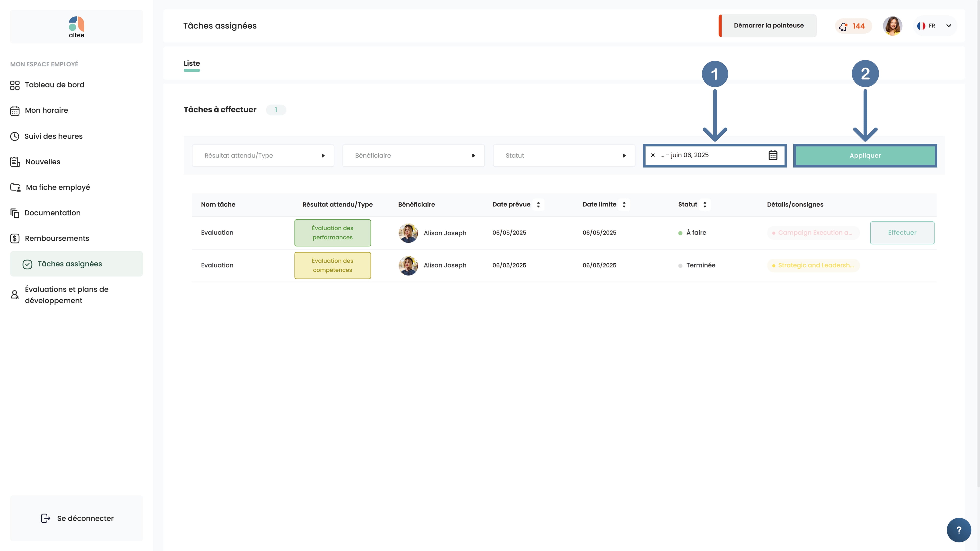Screen dimensions: 980x551
Task: Expand the Résultat attendu/Type filter
Action: 263,156
